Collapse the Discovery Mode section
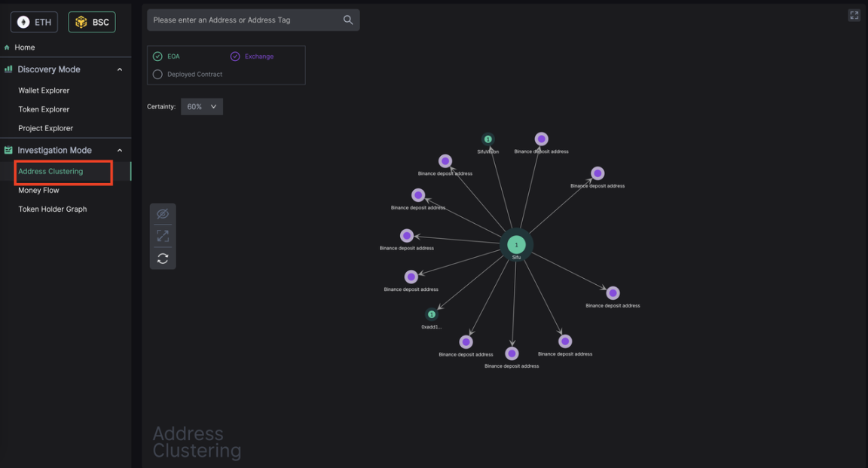The image size is (868, 468). click(x=119, y=69)
